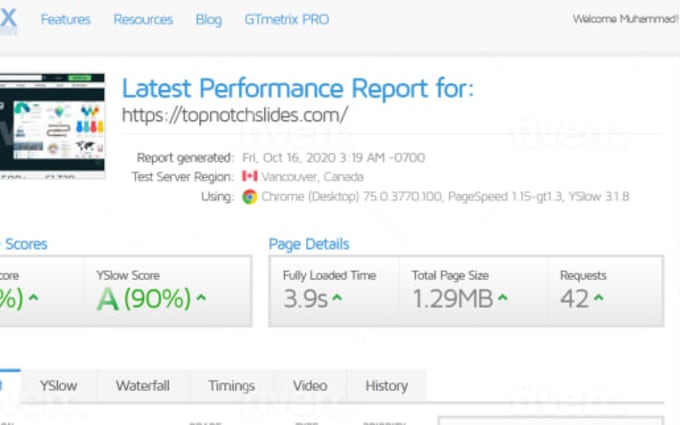The image size is (680, 425).
Task: Click the YSlow Score label
Action: [x=128, y=275]
